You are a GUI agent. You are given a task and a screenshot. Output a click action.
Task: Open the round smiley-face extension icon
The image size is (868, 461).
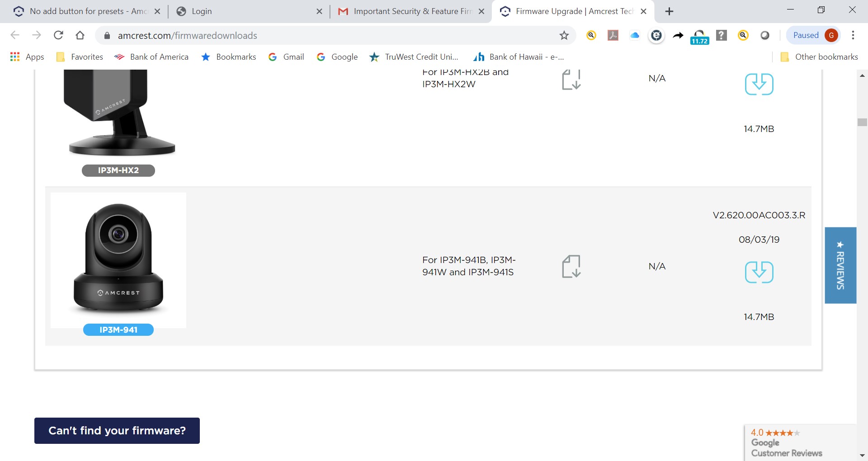(x=656, y=35)
